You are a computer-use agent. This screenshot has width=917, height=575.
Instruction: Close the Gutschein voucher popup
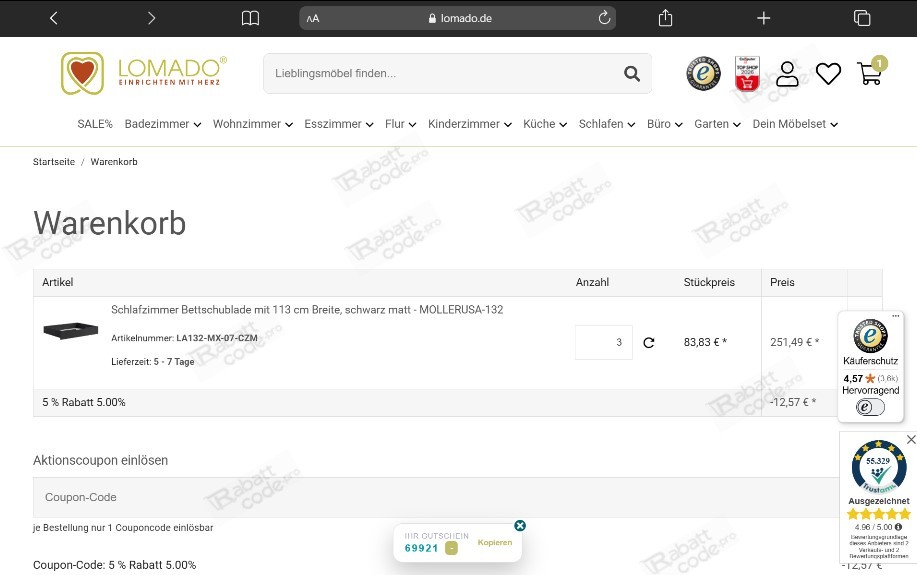[520, 525]
